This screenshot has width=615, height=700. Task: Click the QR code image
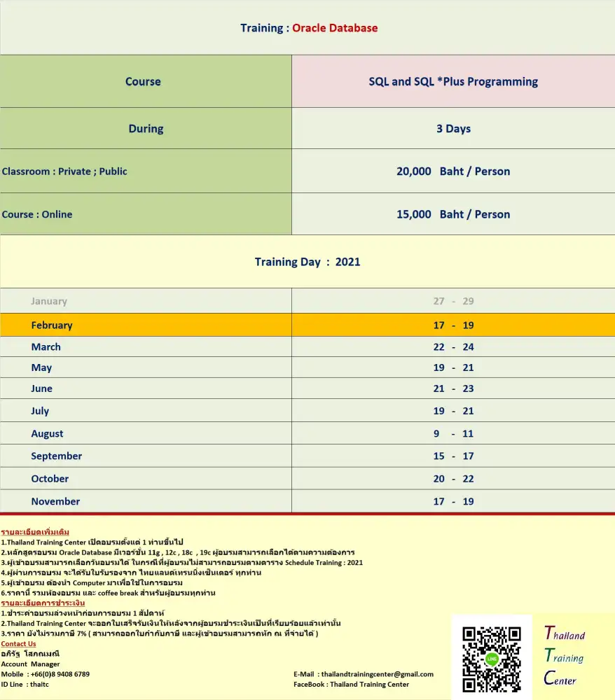[492, 658]
